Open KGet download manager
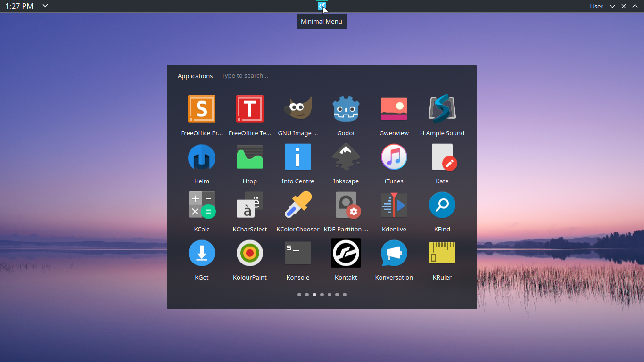The width and height of the screenshot is (644, 362). pyautogui.click(x=202, y=253)
